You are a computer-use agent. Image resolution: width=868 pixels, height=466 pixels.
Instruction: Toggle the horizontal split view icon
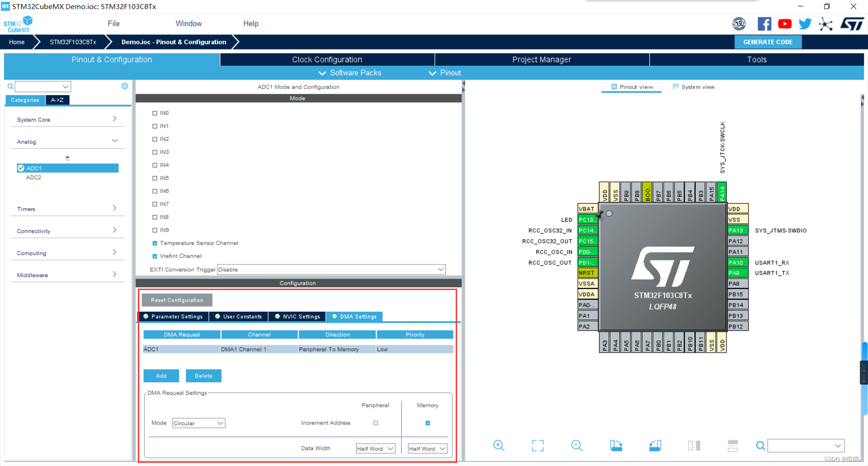733,446
